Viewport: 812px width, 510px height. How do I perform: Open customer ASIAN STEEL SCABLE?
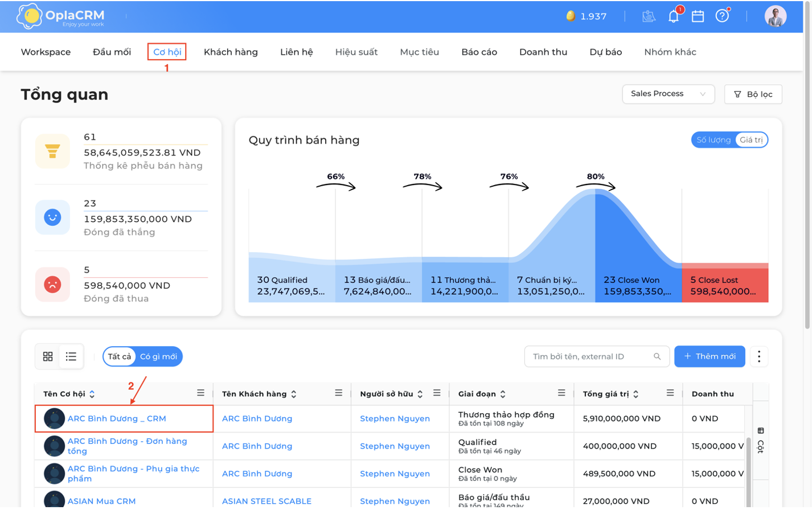tap(266, 501)
